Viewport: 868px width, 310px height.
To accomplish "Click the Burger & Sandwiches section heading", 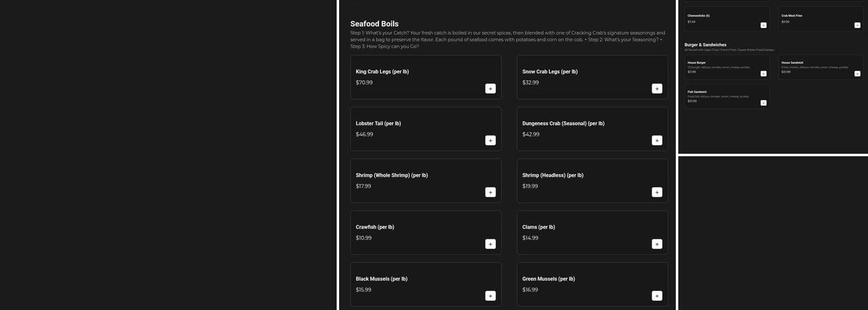I will pos(705,45).
